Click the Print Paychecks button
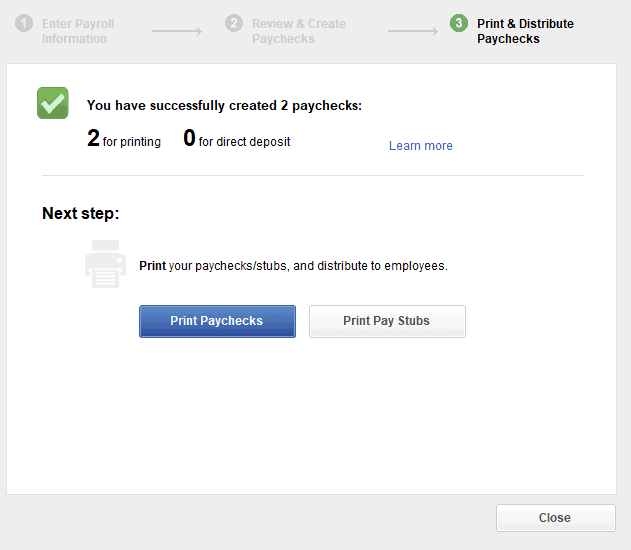 pos(217,321)
